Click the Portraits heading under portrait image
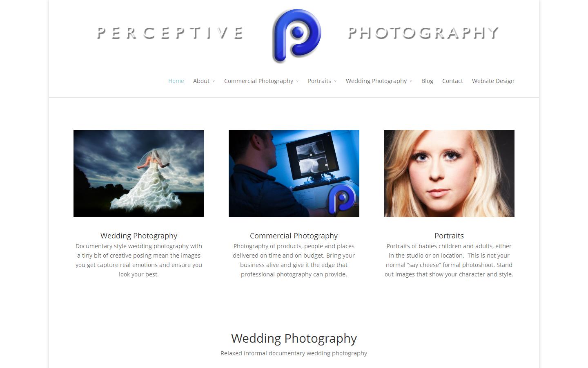This screenshot has height=368, width=588. pyautogui.click(x=449, y=236)
